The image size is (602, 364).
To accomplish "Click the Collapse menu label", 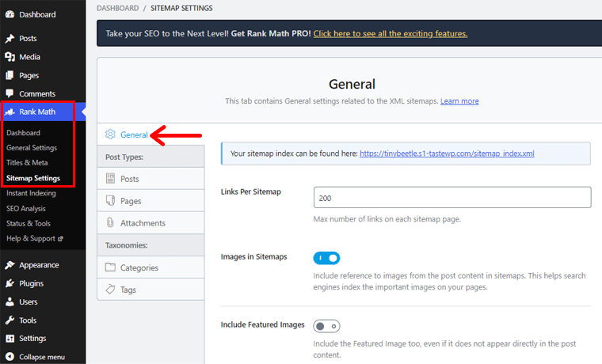I will click(42, 357).
